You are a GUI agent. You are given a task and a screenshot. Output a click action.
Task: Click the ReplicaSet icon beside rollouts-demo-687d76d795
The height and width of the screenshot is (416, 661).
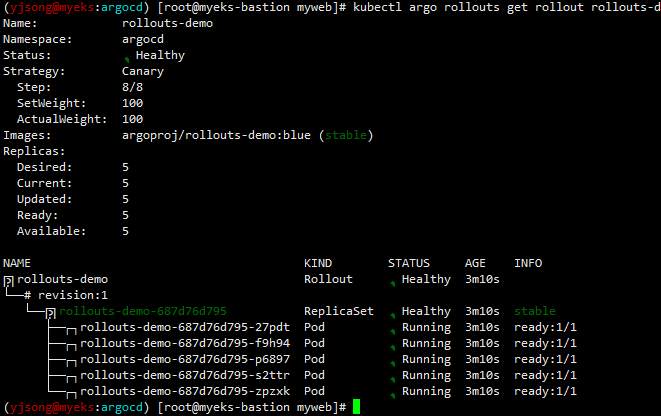[51, 313]
